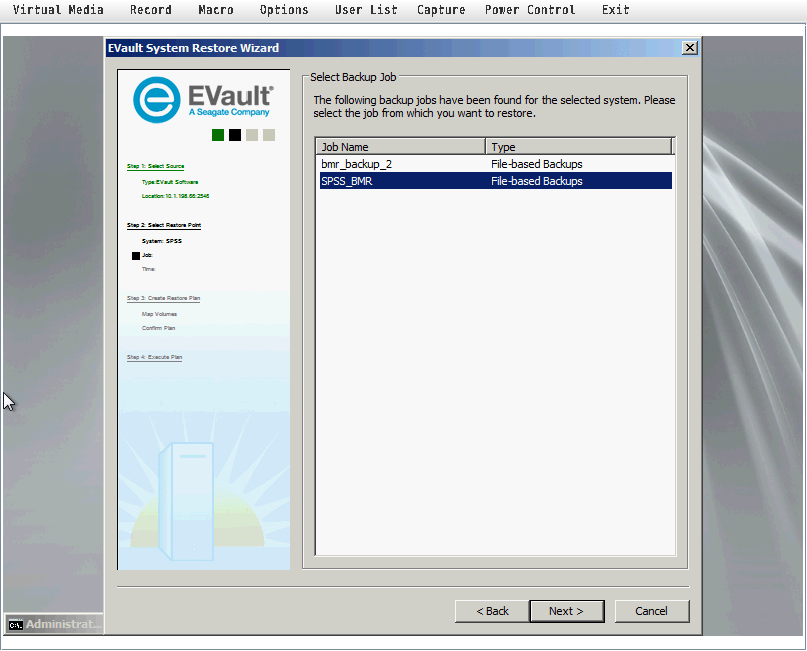Select the bmr_backup_2 backup job
The height and width of the screenshot is (651, 807).
point(496,164)
